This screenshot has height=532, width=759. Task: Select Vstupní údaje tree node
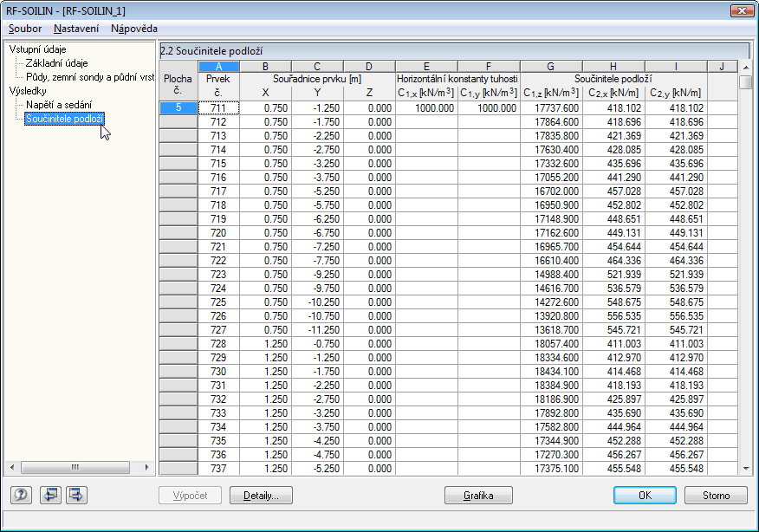[x=38, y=49]
